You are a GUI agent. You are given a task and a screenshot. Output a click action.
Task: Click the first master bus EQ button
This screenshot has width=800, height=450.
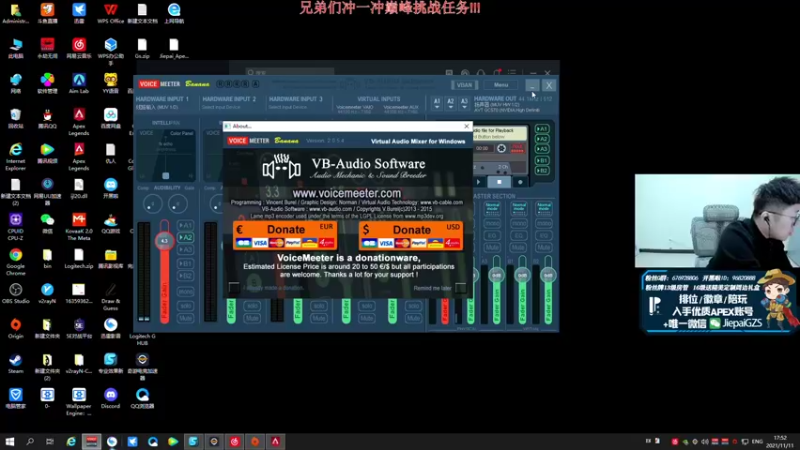[492, 236]
